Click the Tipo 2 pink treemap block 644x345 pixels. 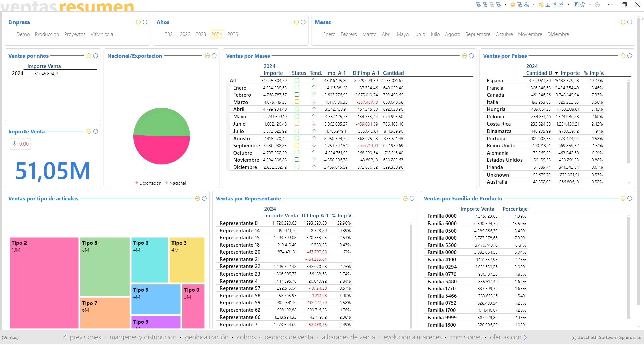tap(44, 283)
